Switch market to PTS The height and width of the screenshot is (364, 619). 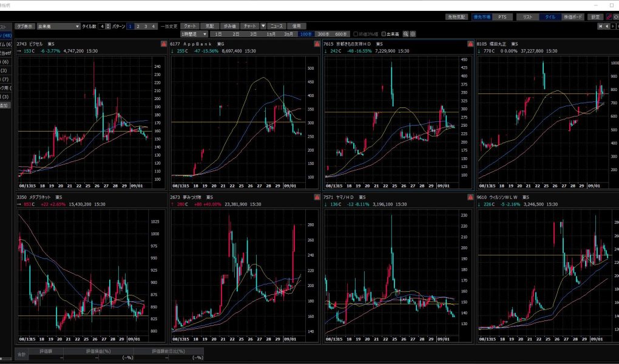[x=502, y=18]
